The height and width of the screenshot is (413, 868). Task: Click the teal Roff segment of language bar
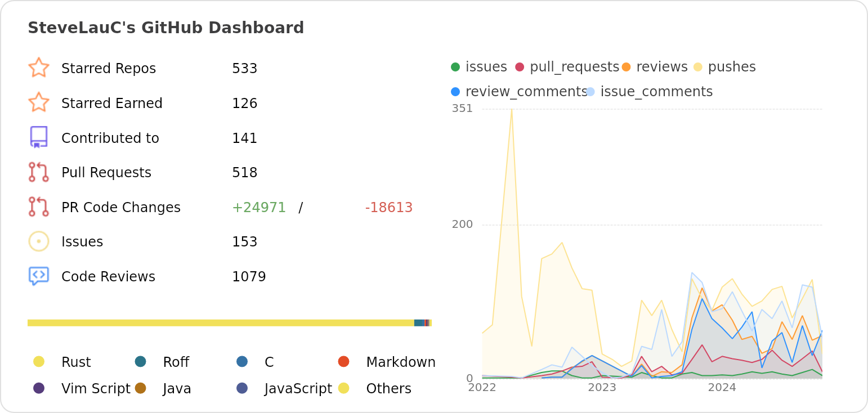419,323
